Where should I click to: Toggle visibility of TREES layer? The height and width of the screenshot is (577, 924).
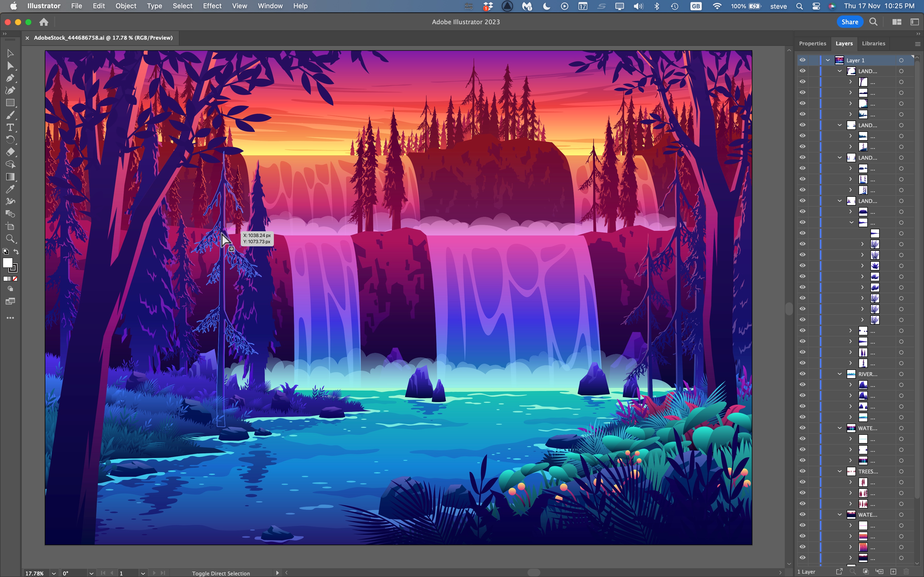coord(803,471)
